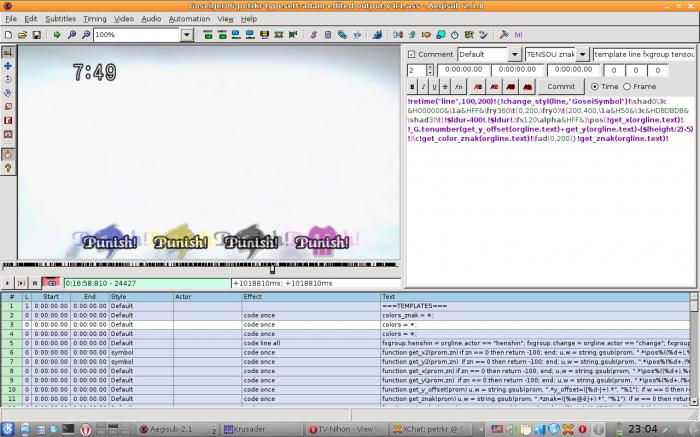The height and width of the screenshot is (437, 700).
Task: Click the start time input field
Action: (x=463, y=70)
